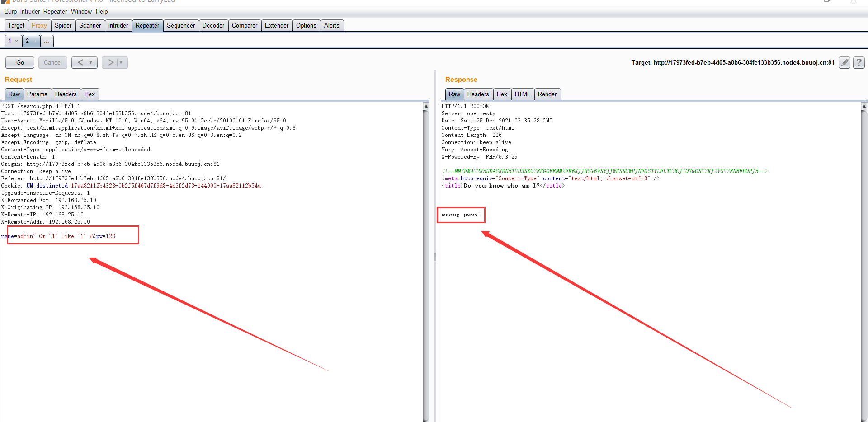Click the User-Agent header line

point(144,121)
